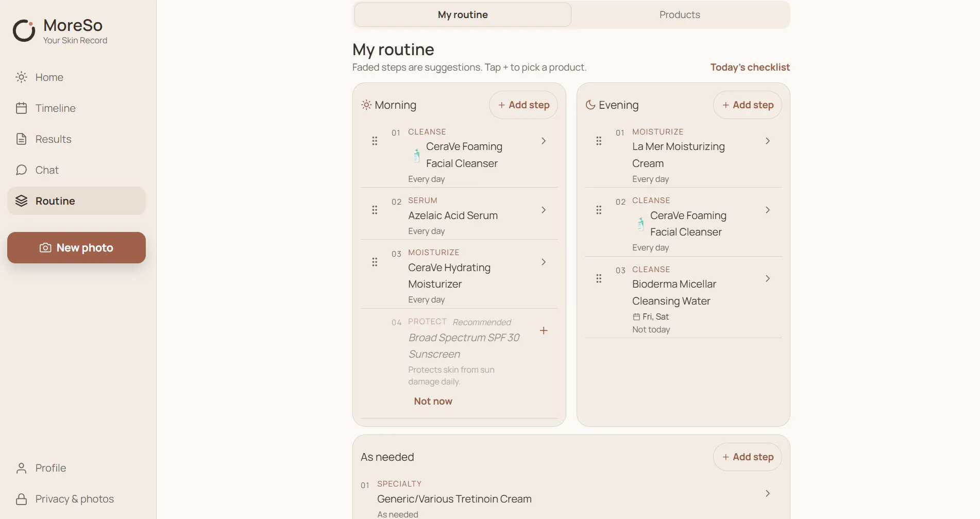Expand evening CeraVe Foaming Cleanser chevron
Viewport: 980px width, 519px height.
[768, 210]
